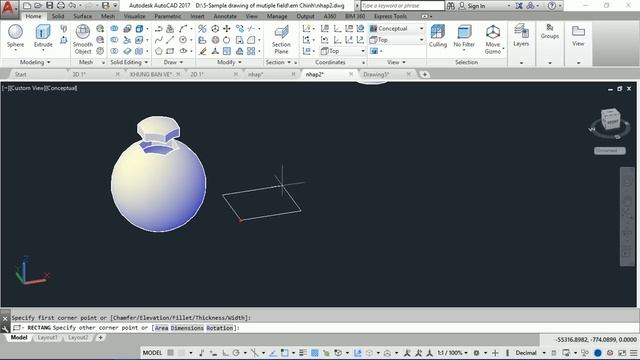640x360 pixels.
Task: Select the Erase tool in Modify
Action: pos(203,51)
